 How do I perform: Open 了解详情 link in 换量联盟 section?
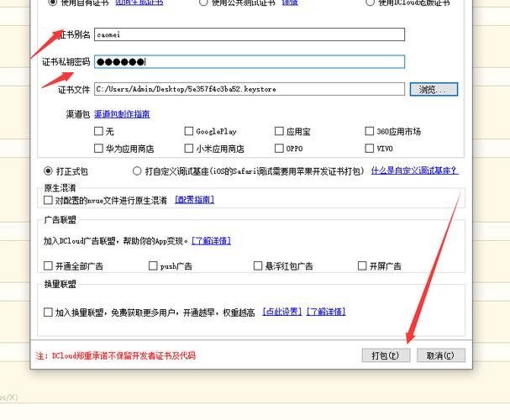coord(326,312)
